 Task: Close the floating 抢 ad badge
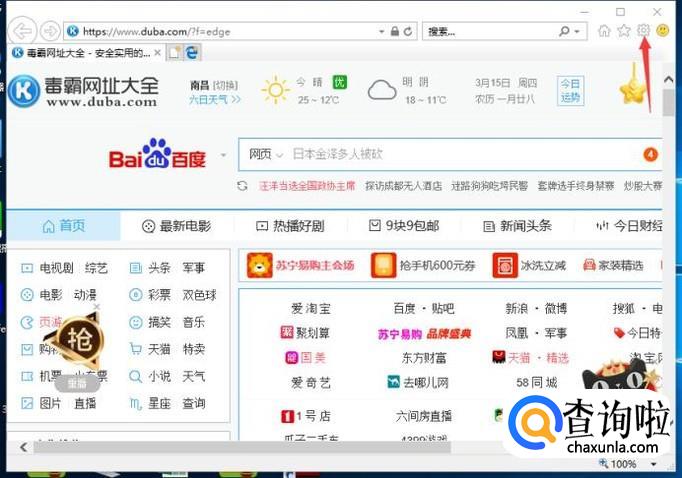click(97, 307)
